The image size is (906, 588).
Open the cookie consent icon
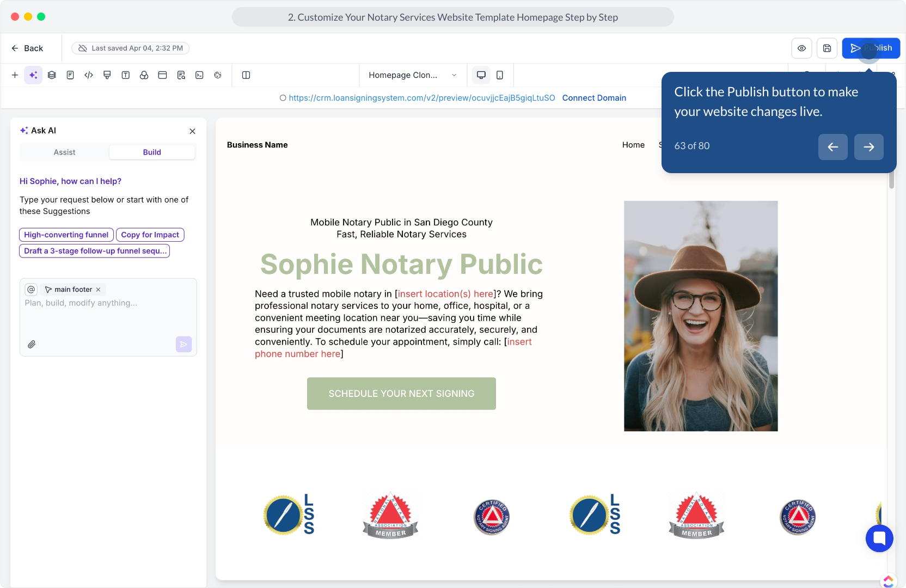click(x=218, y=75)
